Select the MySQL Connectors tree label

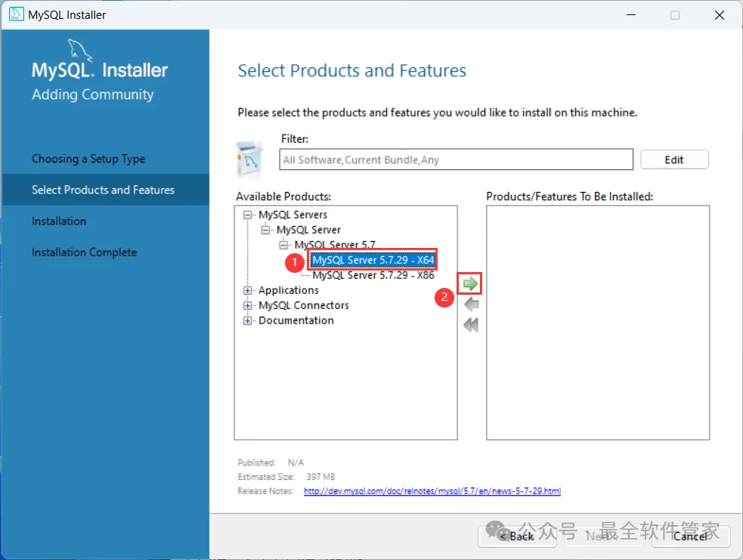tap(303, 305)
